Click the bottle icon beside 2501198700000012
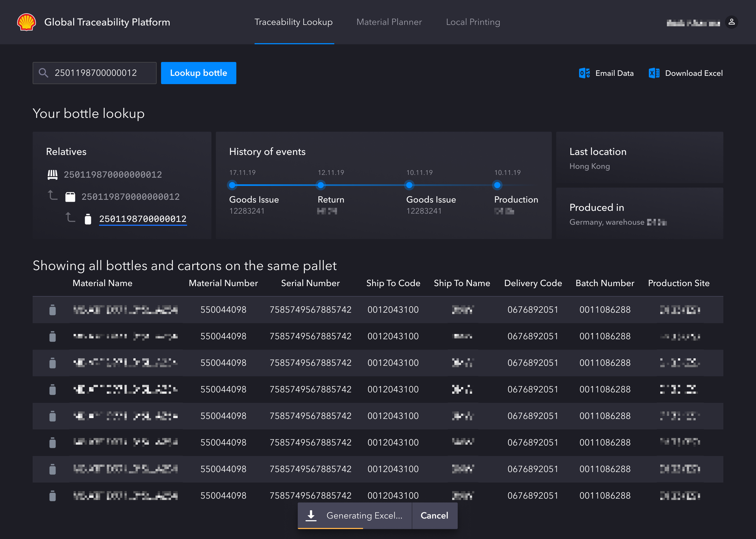This screenshot has height=539, width=756. point(88,219)
